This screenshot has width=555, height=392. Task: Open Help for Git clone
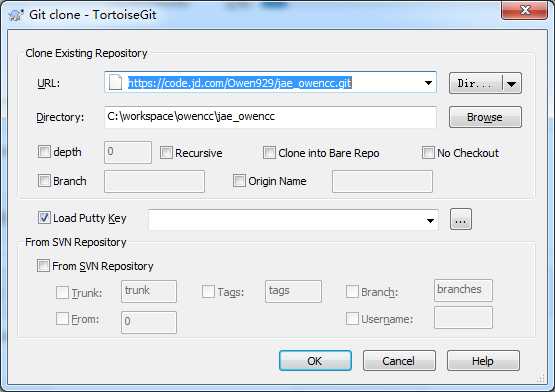coord(483,361)
